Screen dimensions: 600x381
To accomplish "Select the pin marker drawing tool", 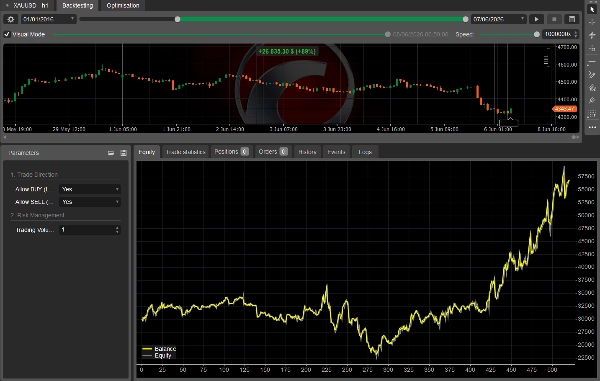I will pyautogui.click(x=592, y=101).
